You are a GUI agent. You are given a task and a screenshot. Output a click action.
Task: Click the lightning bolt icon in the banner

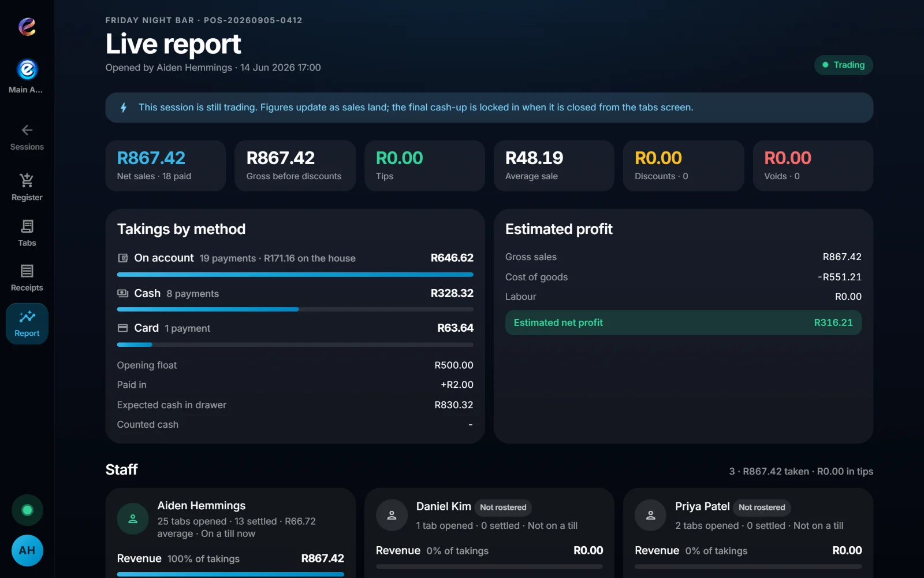[123, 108]
